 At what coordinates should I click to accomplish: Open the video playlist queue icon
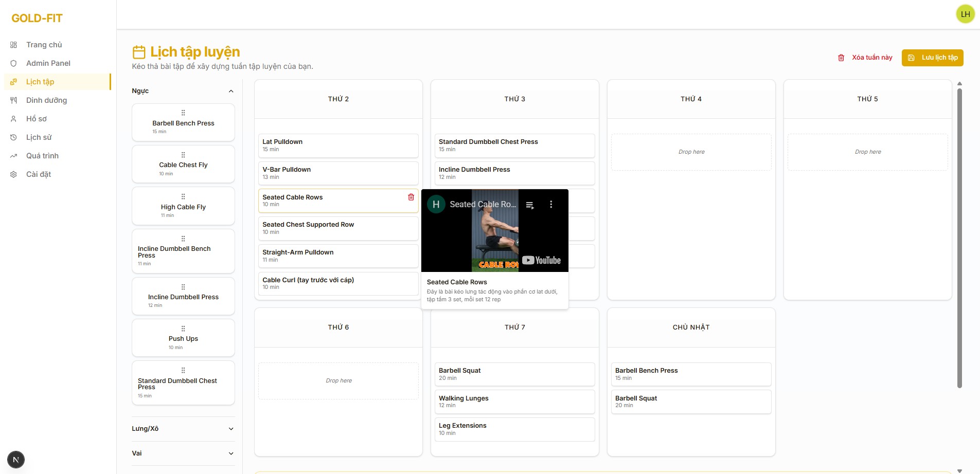coord(530,205)
